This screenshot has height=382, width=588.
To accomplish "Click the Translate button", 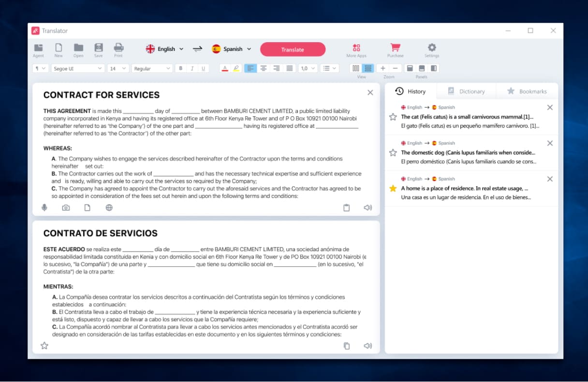I will [293, 49].
